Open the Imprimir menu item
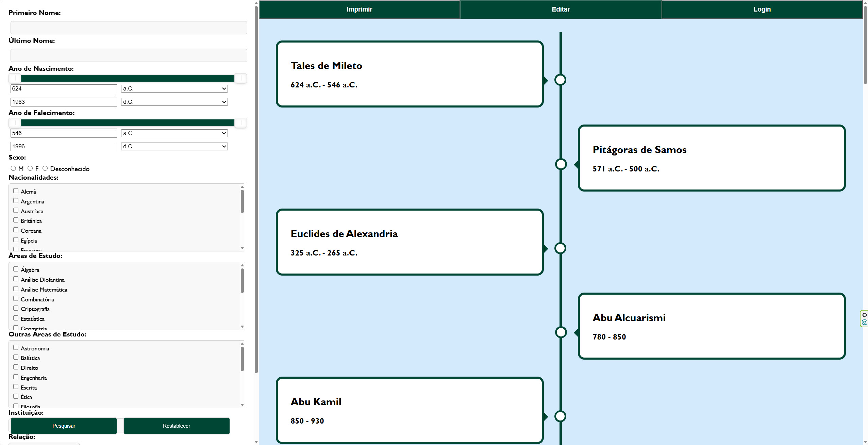 [x=359, y=10]
